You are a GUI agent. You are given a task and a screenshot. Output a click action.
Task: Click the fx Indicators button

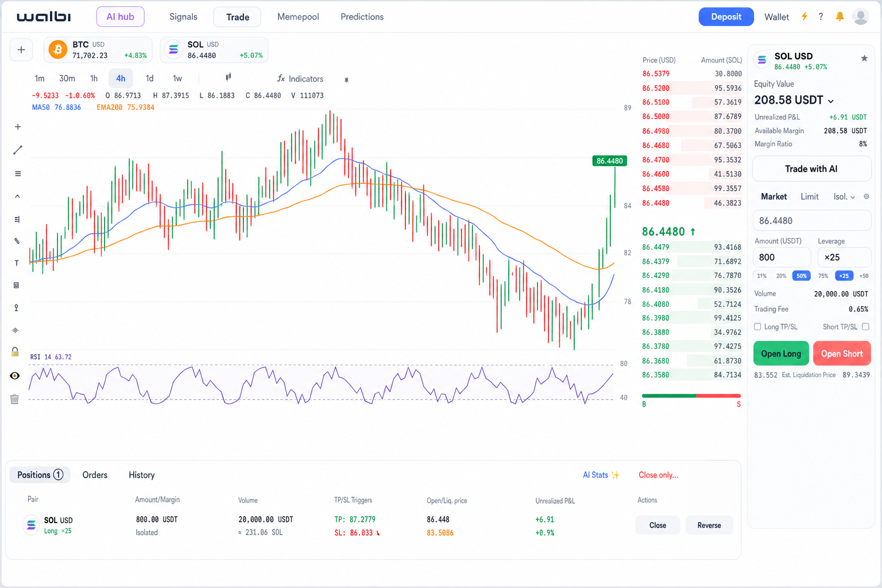pos(300,79)
